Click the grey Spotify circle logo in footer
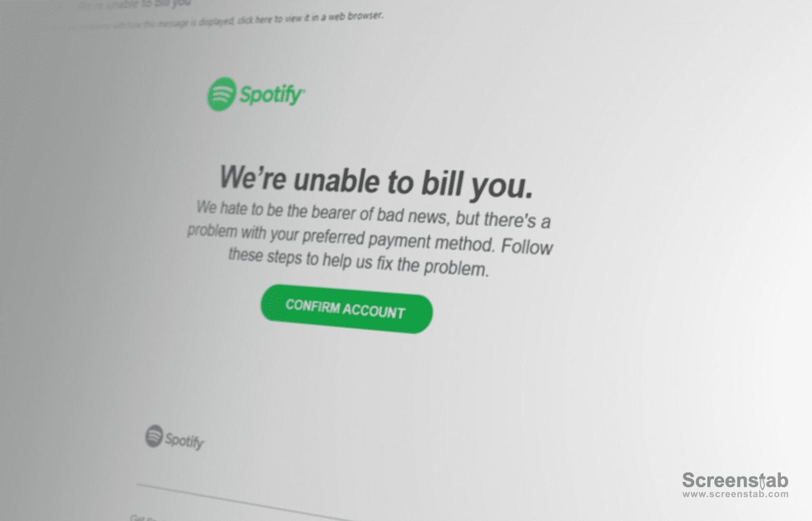The height and width of the screenshot is (521, 812). (154, 436)
